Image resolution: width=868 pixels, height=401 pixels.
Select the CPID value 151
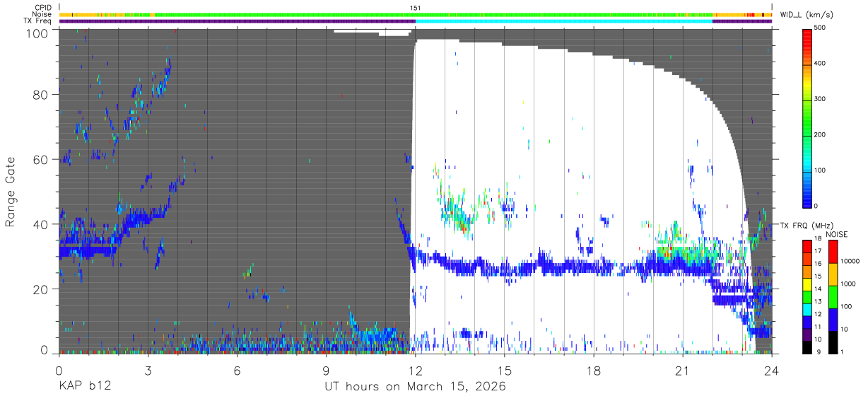(x=415, y=8)
